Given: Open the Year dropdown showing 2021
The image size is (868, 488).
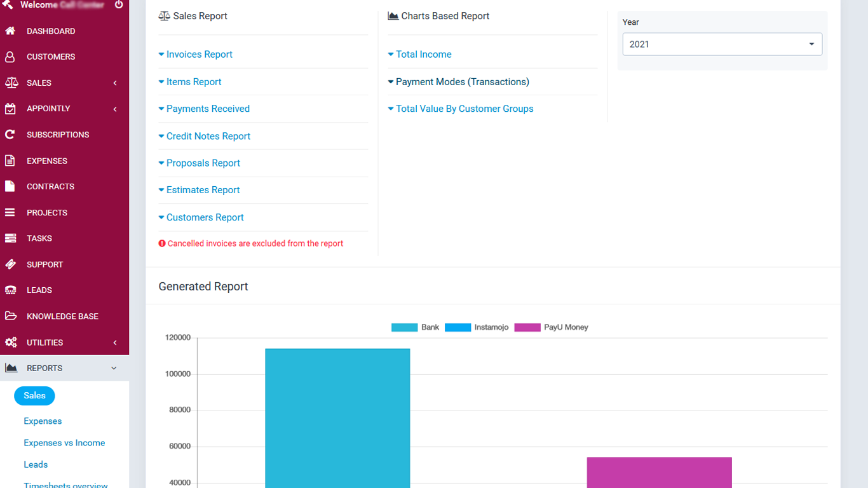Looking at the screenshot, I should 722,44.
